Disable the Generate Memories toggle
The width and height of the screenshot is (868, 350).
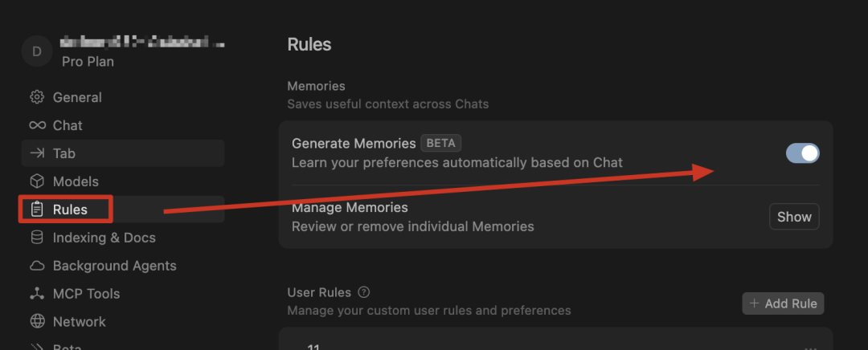[803, 153]
